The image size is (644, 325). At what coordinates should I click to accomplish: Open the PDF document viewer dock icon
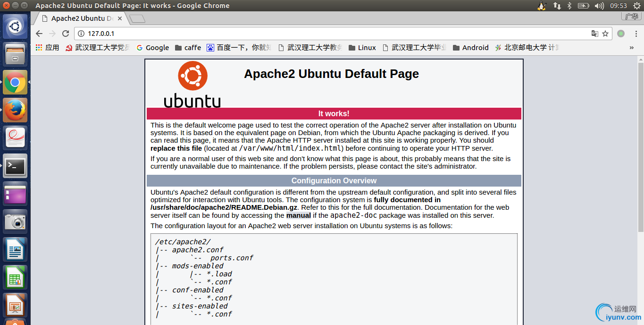point(15,138)
